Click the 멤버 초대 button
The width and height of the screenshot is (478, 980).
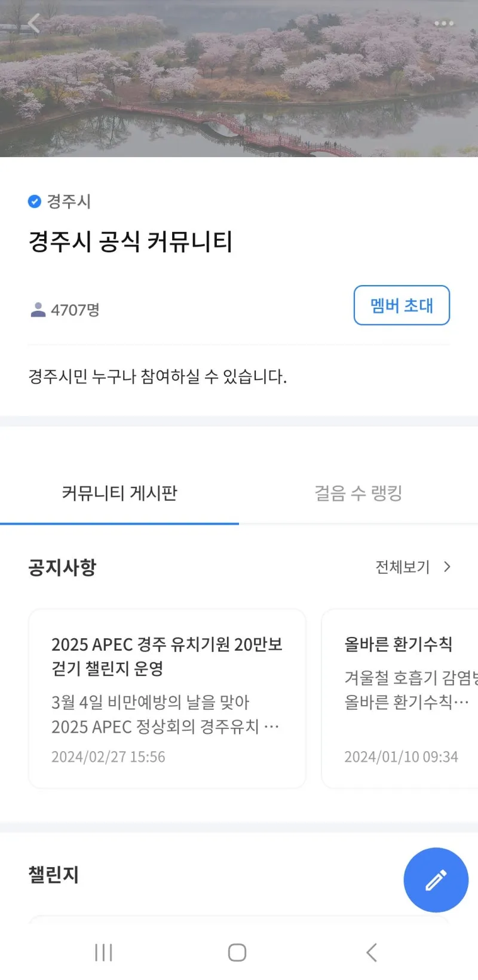pyautogui.click(x=402, y=305)
